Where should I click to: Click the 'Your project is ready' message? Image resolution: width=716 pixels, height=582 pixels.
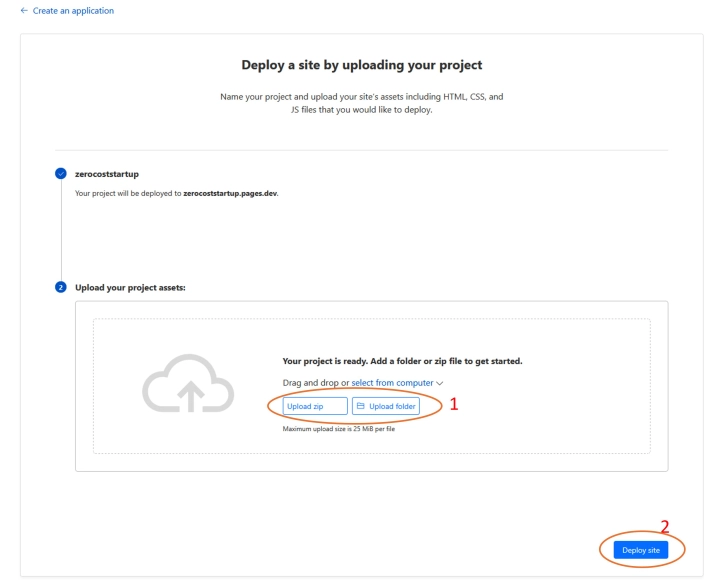click(x=403, y=361)
